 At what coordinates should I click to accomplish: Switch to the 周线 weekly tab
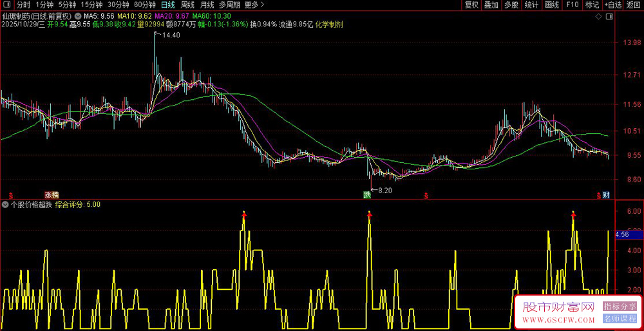tap(187, 5)
